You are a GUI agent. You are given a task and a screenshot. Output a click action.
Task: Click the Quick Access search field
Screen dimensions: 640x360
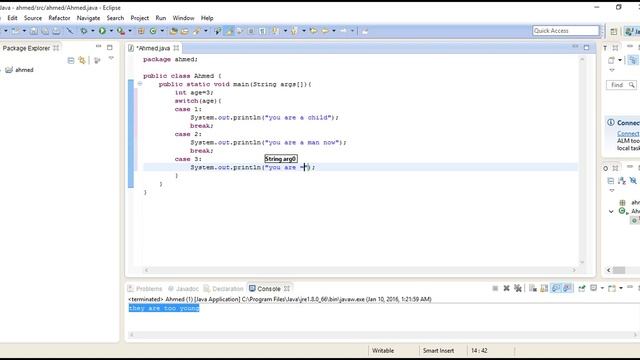(x=566, y=31)
